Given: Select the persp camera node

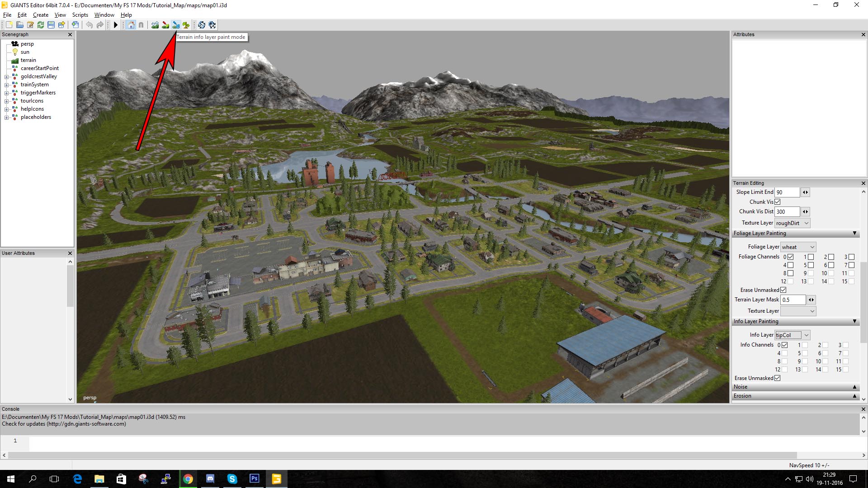Looking at the screenshot, I should [x=27, y=44].
